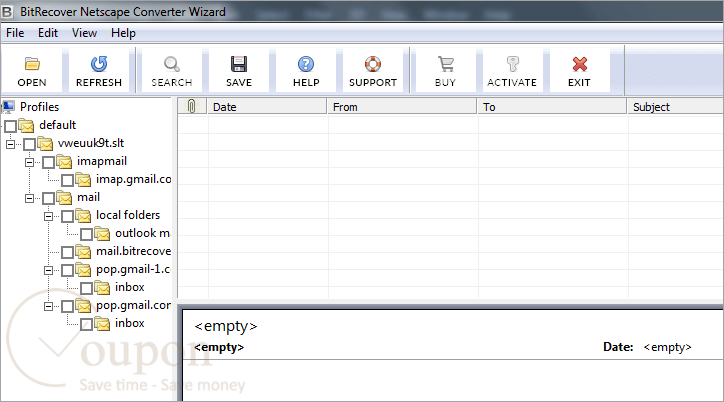Screen dimensions: 724x402
Task: Click the pop.gmail.cor folder icon
Action: click(83, 306)
